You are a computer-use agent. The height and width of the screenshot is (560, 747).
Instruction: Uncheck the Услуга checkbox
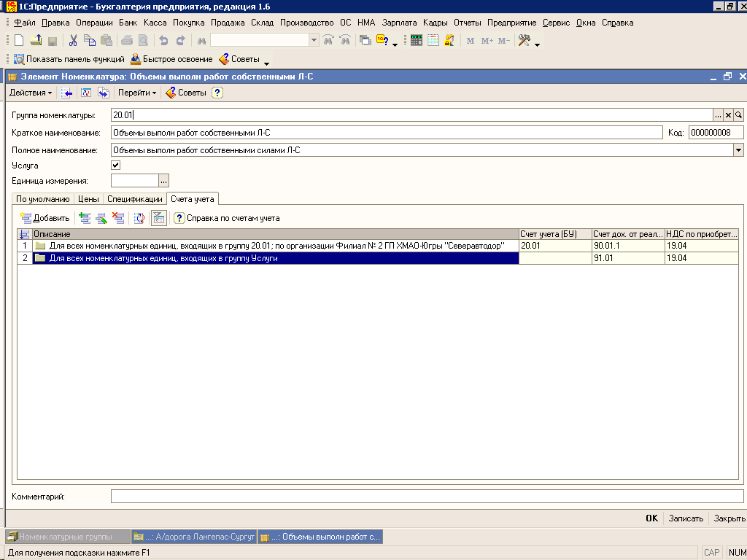click(x=115, y=166)
